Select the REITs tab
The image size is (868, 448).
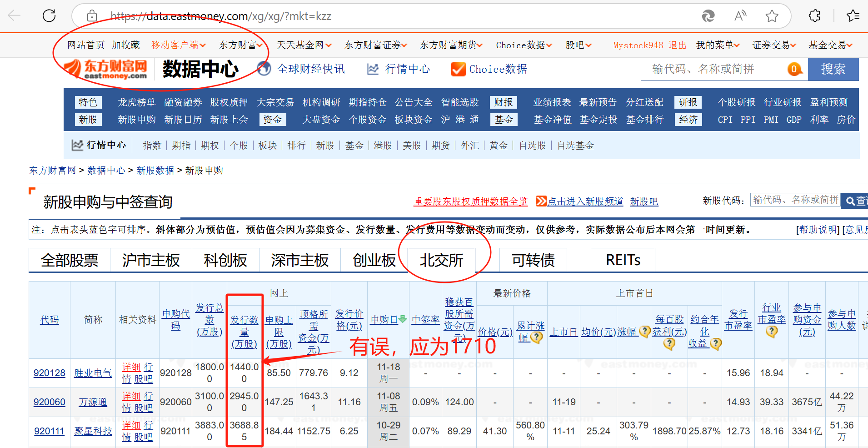pos(623,260)
